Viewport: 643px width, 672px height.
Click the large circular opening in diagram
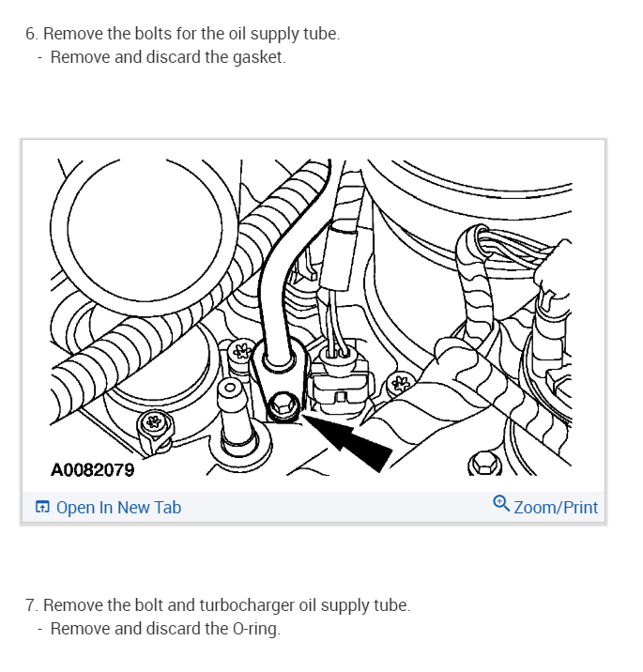(x=145, y=230)
